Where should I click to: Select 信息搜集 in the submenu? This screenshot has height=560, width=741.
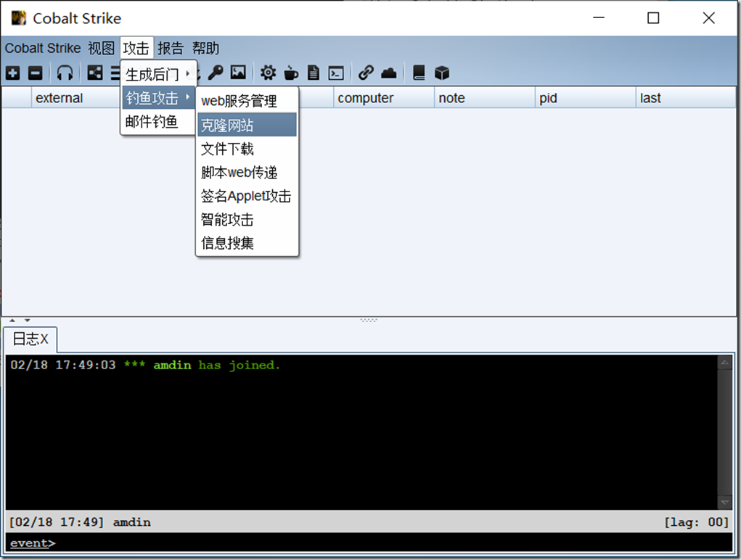(247, 243)
